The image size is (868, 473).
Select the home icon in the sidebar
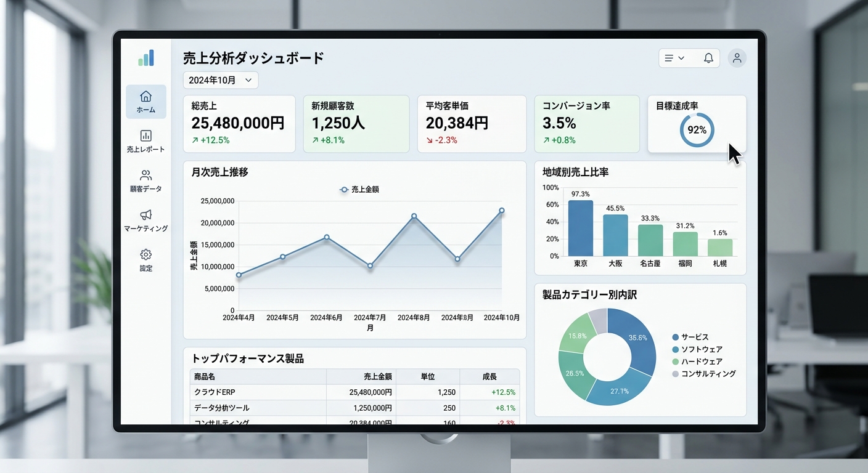(x=145, y=97)
